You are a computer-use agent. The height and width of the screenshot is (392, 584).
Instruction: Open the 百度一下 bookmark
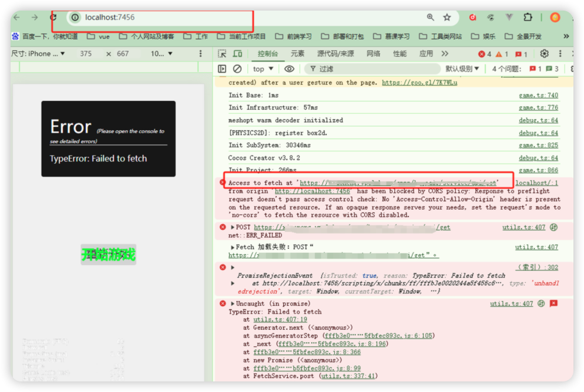coord(45,36)
